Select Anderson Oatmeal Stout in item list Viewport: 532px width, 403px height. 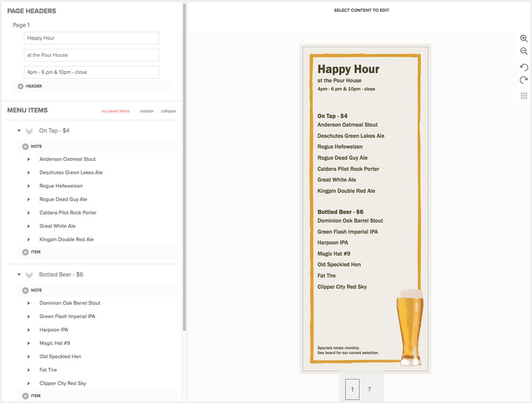click(x=68, y=159)
